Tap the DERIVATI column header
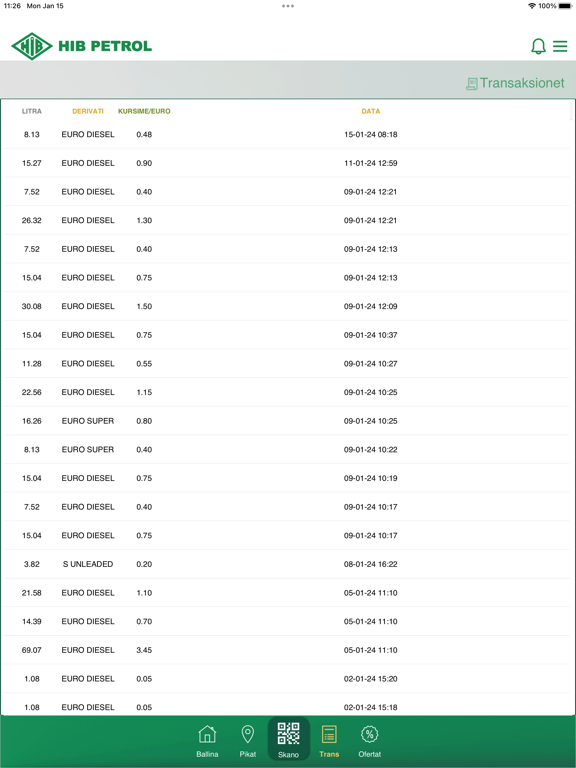The width and height of the screenshot is (576, 768). pyautogui.click(x=88, y=111)
